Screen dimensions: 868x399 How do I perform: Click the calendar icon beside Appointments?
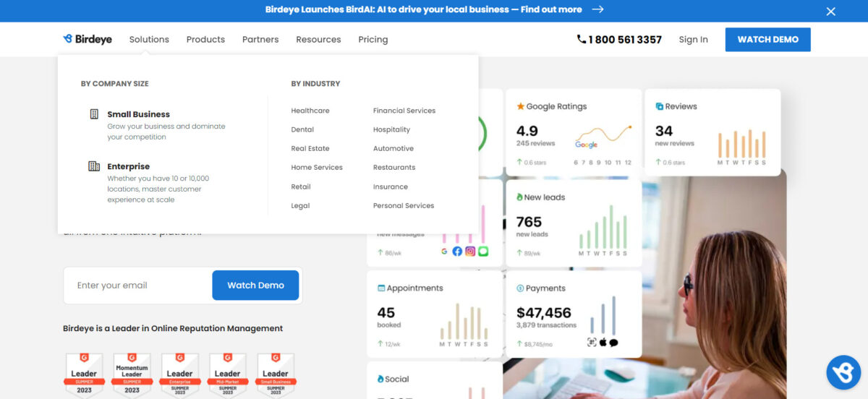[x=381, y=288]
